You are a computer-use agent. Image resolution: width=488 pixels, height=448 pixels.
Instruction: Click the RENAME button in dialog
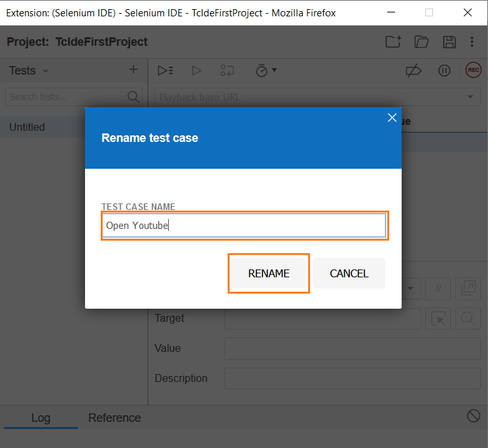coord(269,273)
